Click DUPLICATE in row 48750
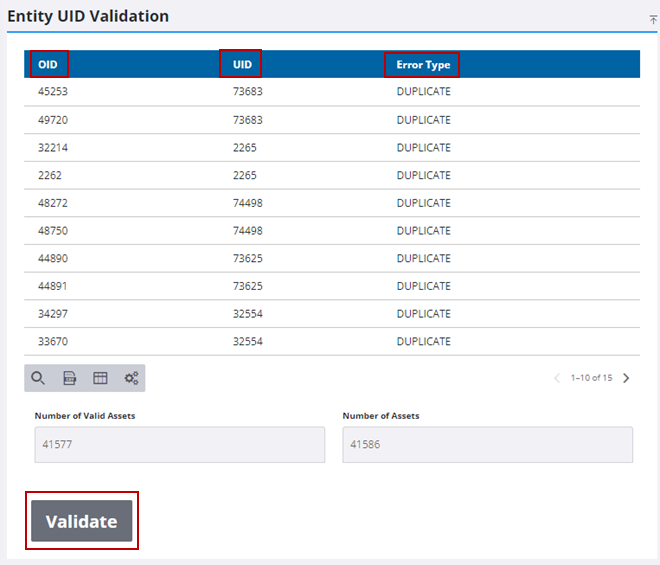 pos(423,231)
